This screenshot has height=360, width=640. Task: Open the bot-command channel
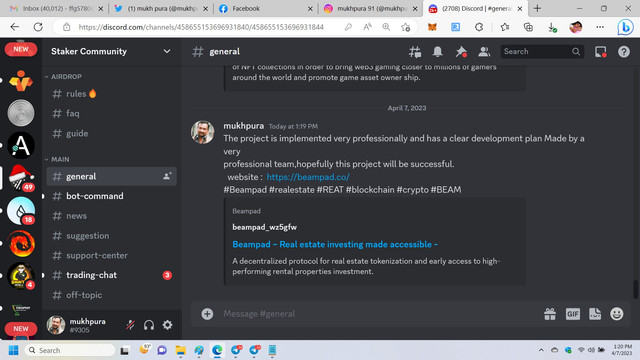111,196
